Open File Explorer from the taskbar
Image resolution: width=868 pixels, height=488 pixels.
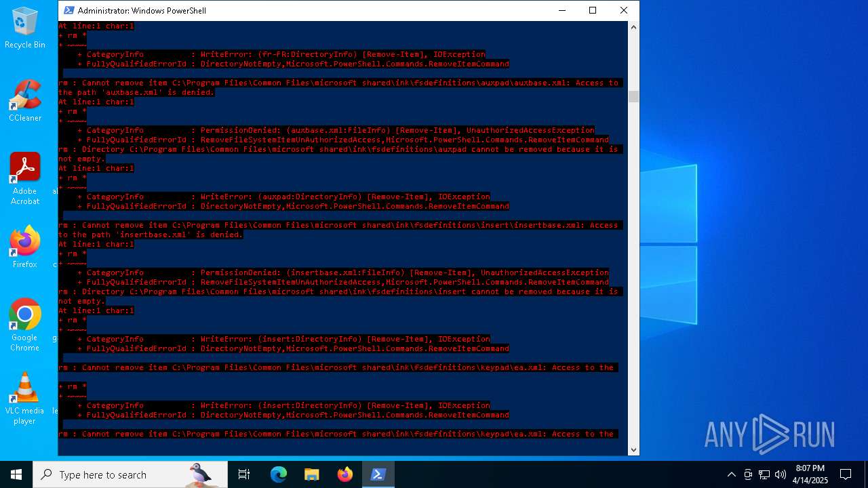tap(312, 474)
